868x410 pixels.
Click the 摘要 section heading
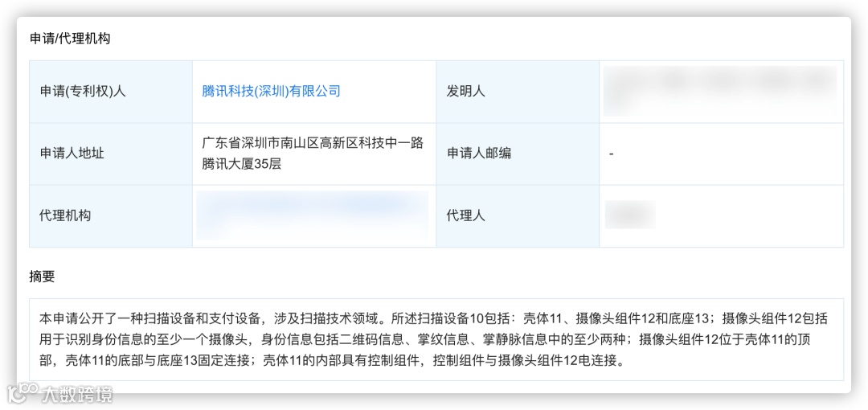[x=42, y=277]
